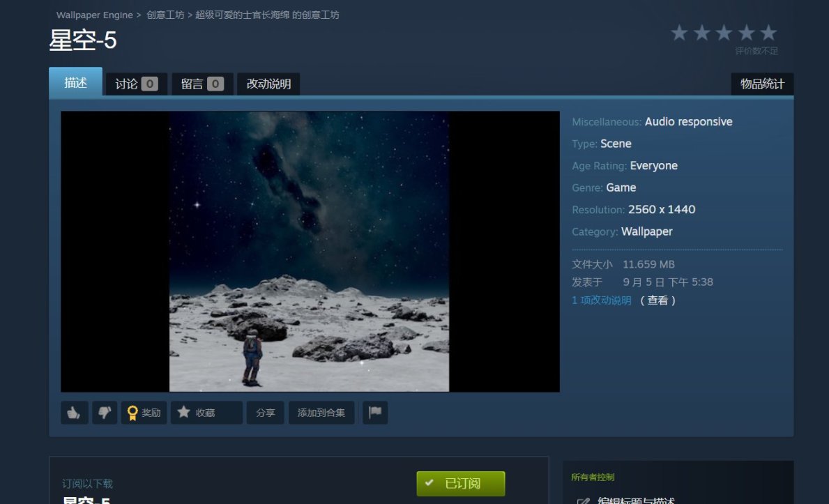This screenshot has height=504, width=829.
Task: Report item with the flag icon
Action: click(x=375, y=413)
